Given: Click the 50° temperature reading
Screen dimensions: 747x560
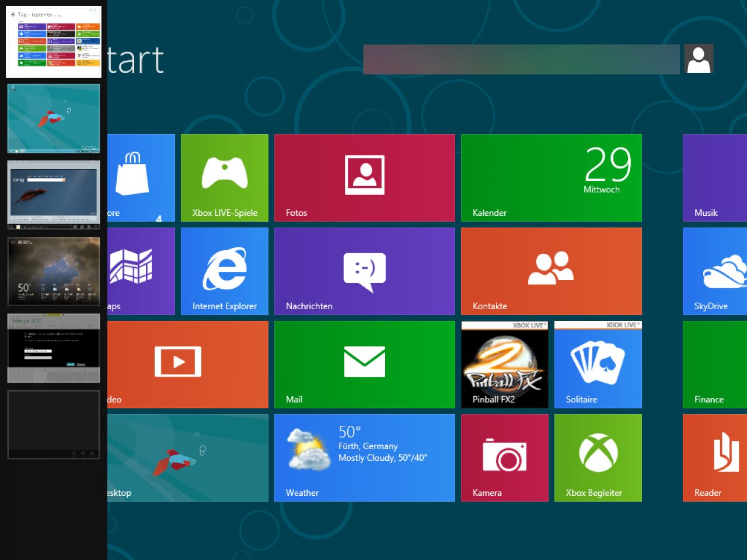Looking at the screenshot, I should [350, 432].
